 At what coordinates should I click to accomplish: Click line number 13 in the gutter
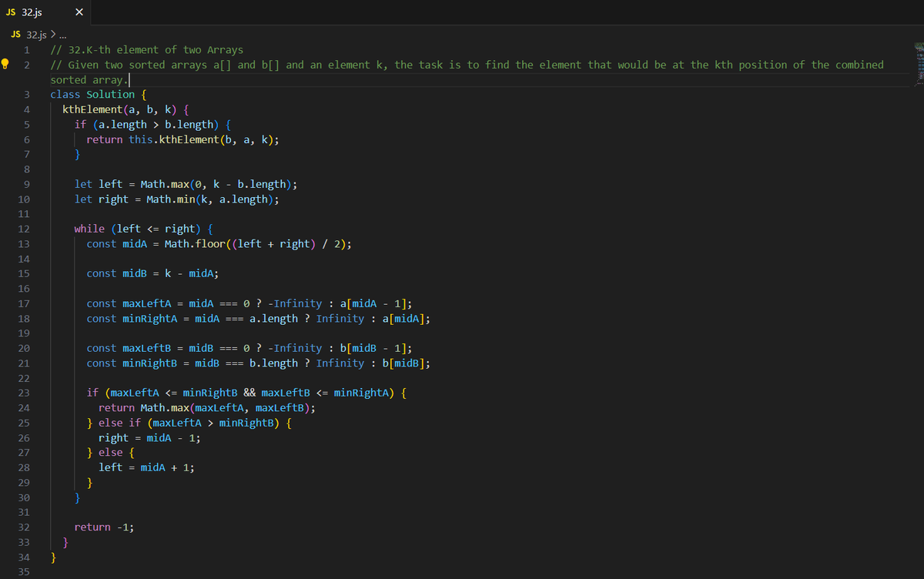[23, 244]
